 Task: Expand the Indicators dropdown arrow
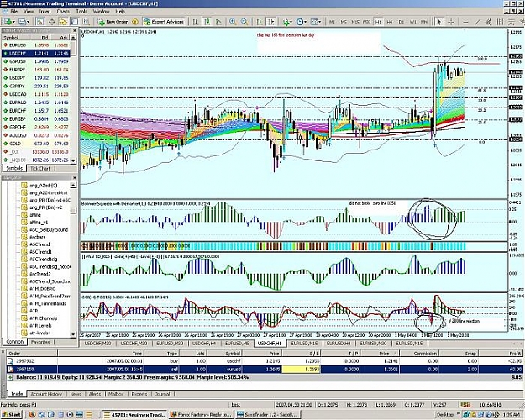(291, 22)
